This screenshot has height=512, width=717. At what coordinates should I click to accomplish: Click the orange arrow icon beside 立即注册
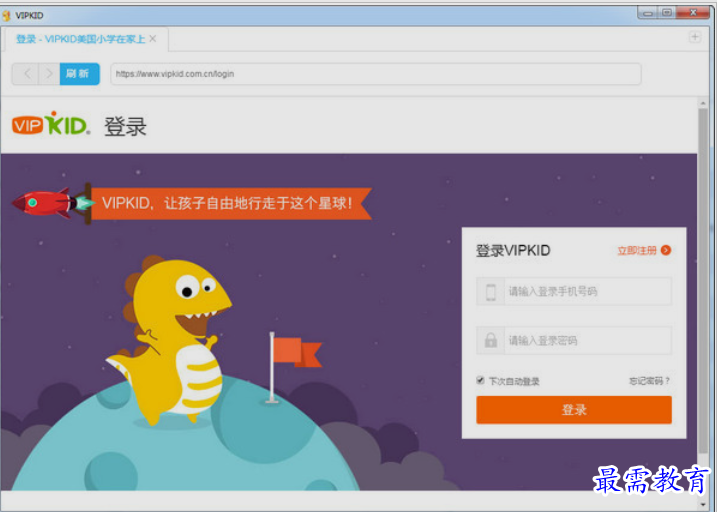click(x=666, y=250)
